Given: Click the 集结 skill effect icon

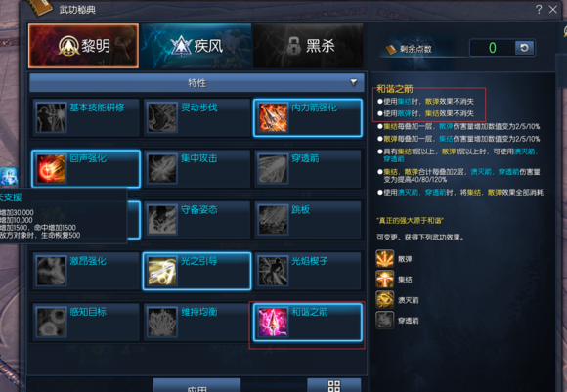Looking at the screenshot, I should tap(385, 280).
